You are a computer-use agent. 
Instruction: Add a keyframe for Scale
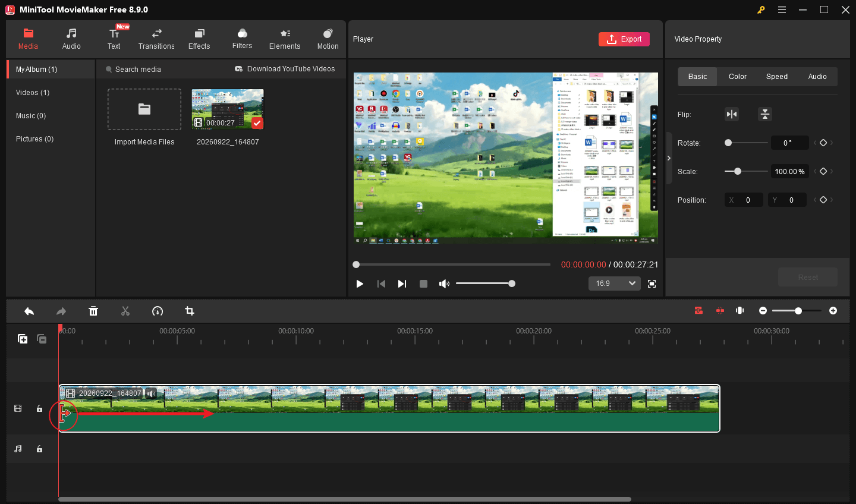click(x=823, y=171)
